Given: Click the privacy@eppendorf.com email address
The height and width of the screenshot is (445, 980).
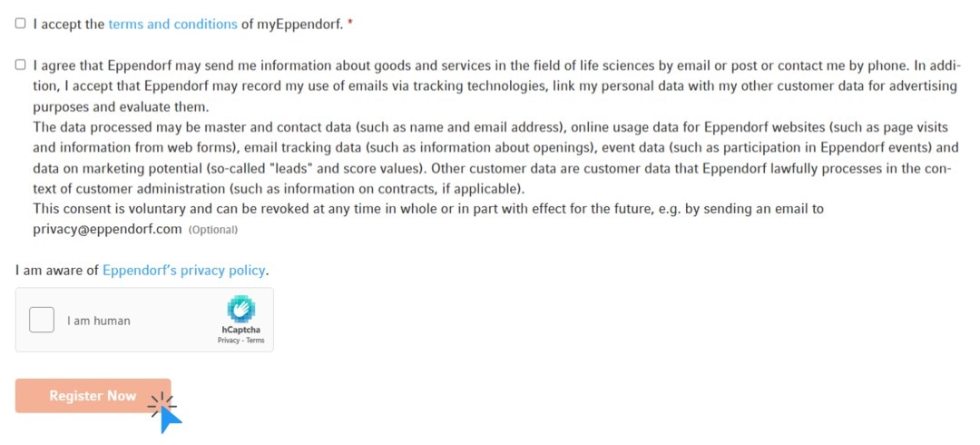Looking at the screenshot, I should pyautogui.click(x=107, y=229).
